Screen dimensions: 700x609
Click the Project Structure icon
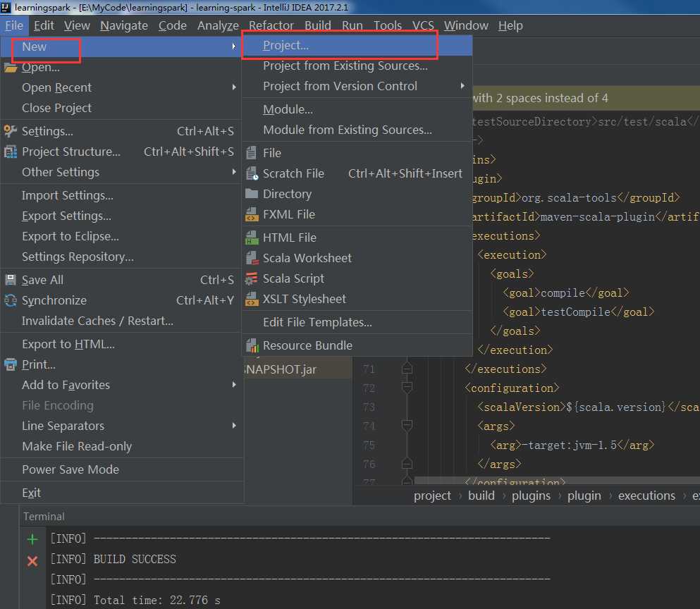click(x=11, y=152)
